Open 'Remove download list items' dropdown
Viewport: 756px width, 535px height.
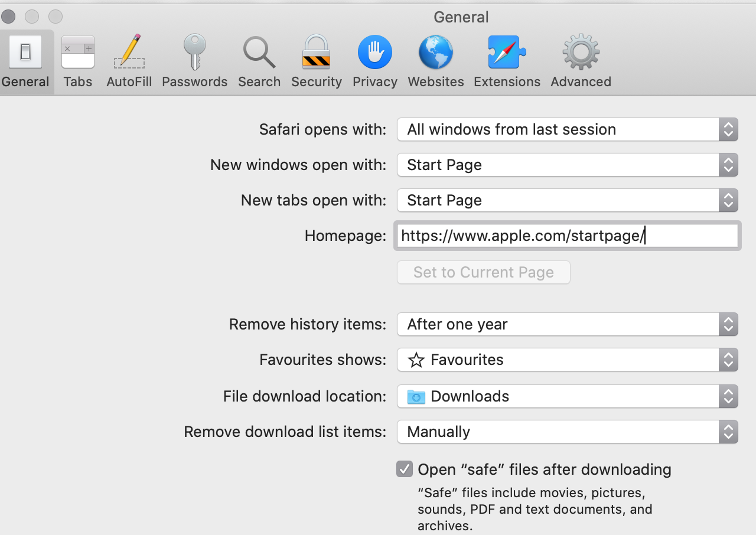(568, 432)
